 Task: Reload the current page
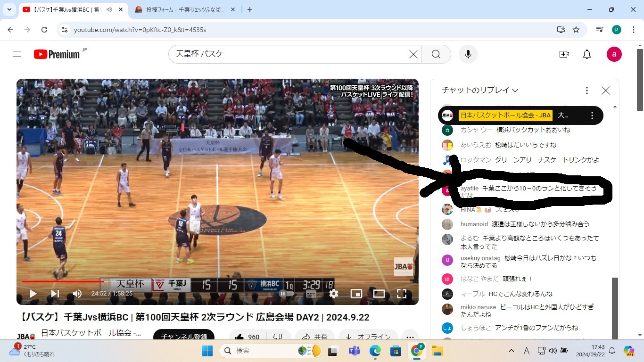44,30
